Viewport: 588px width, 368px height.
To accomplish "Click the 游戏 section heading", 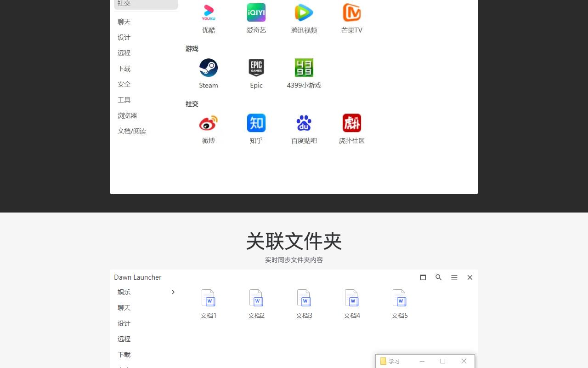I will [192, 49].
